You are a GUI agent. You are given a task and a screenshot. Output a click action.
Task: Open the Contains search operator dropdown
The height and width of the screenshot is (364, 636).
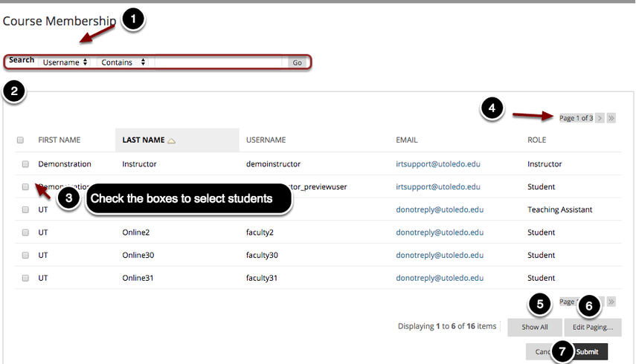123,62
